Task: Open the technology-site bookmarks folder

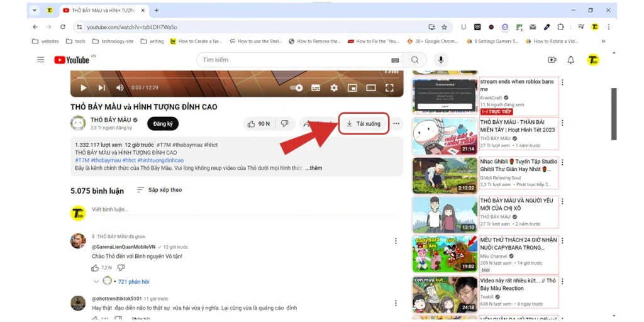Action: (114, 41)
